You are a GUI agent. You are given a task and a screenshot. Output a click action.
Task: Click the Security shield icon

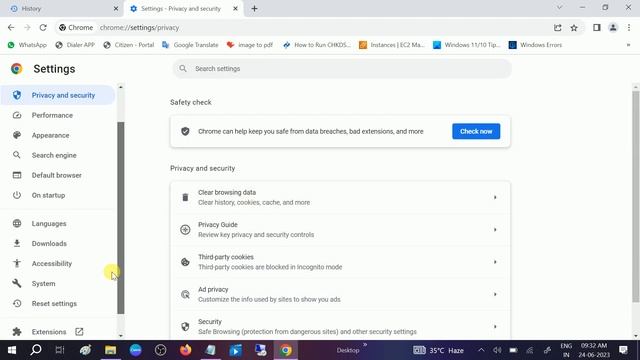coord(185,327)
